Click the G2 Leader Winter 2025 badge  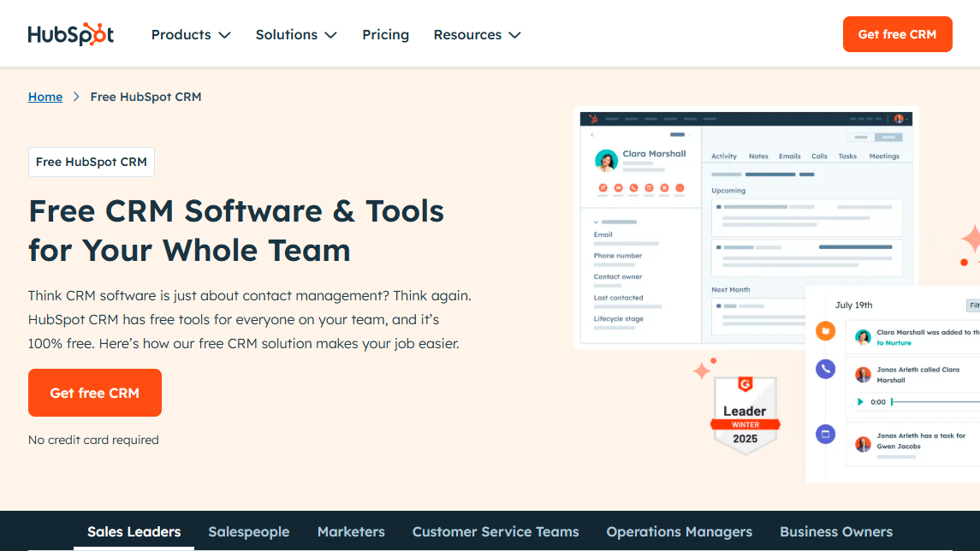[745, 415]
